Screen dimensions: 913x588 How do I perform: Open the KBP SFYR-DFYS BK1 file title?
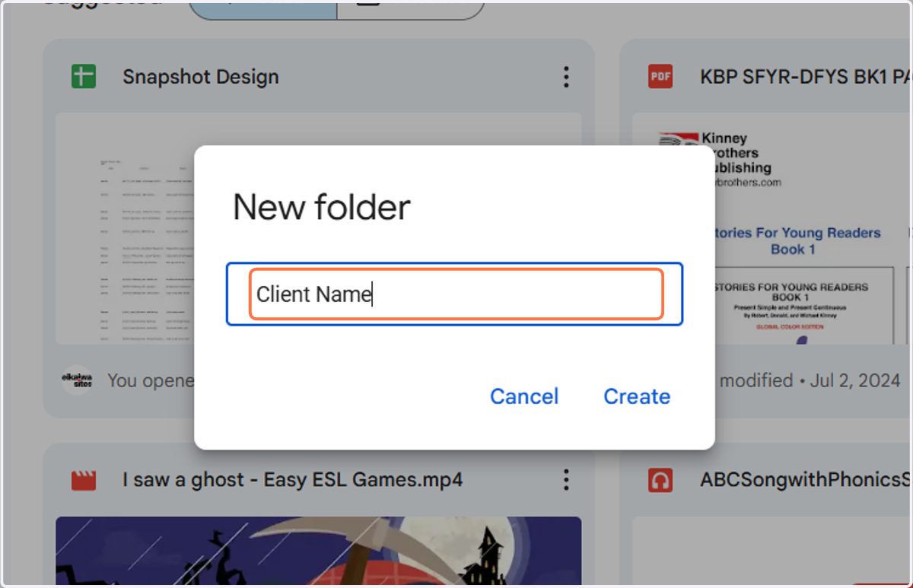pos(806,77)
